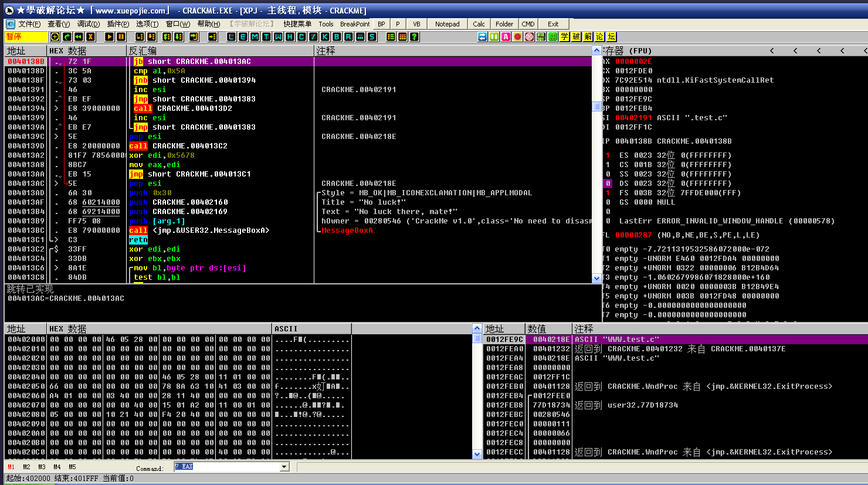868x485 pixels.
Task: Click the Command input field
Action: pos(228,467)
